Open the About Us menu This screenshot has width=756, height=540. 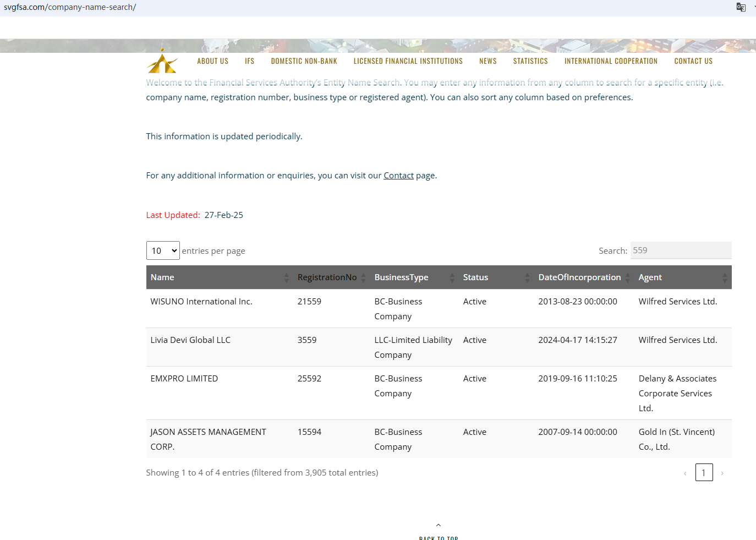click(x=213, y=61)
